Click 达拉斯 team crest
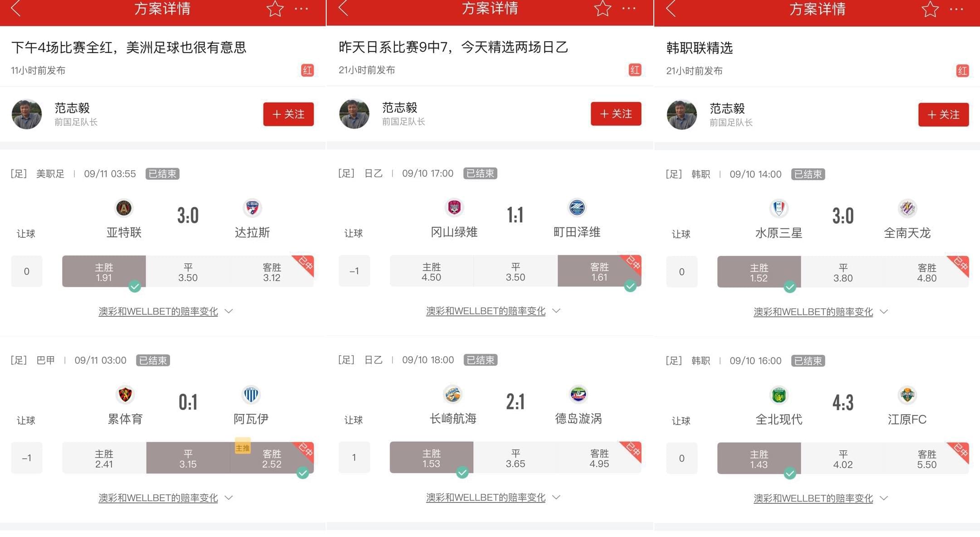980x537 pixels. pyautogui.click(x=252, y=208)
